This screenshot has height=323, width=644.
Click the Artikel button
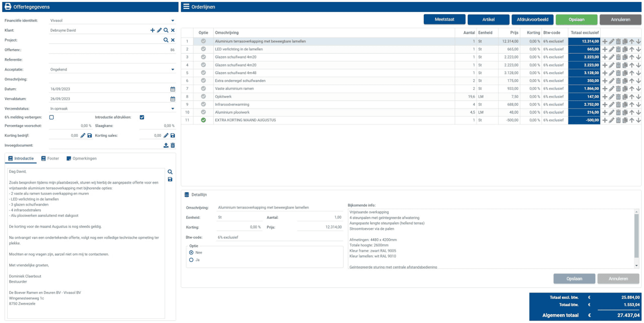(x=488, y=19)
